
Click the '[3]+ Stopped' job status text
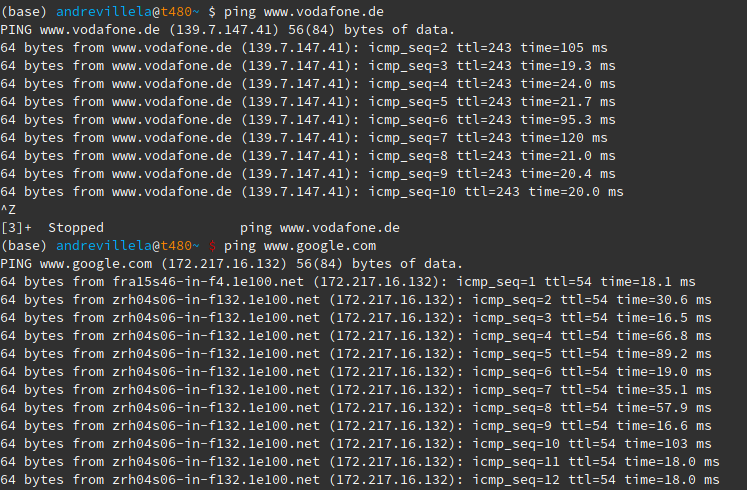52,228
